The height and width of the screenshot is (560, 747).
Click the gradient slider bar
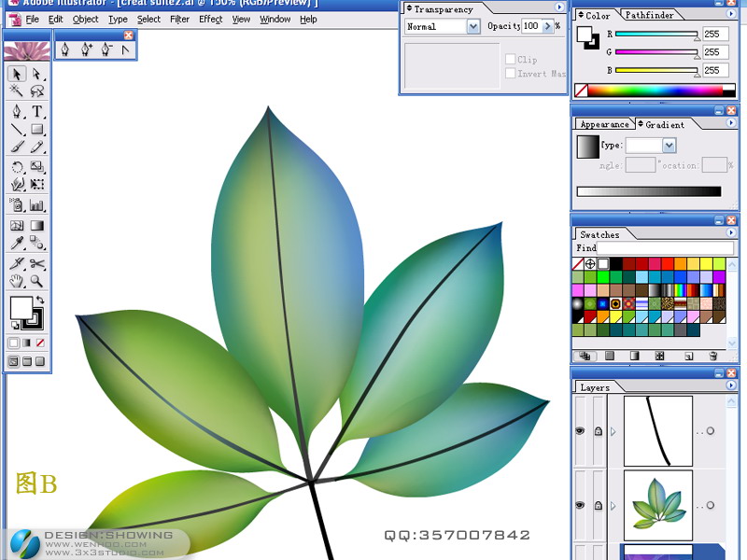pos(649,191)
